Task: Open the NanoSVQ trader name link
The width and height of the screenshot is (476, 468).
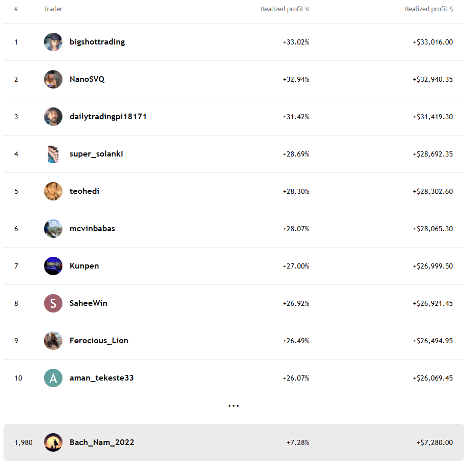Action: click(87, 79)
